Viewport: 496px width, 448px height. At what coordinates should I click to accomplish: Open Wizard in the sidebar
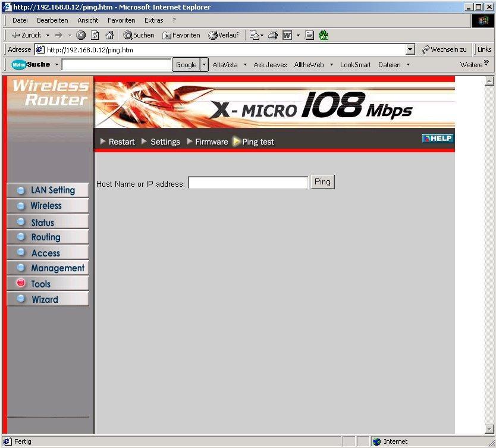click(48, 299)
